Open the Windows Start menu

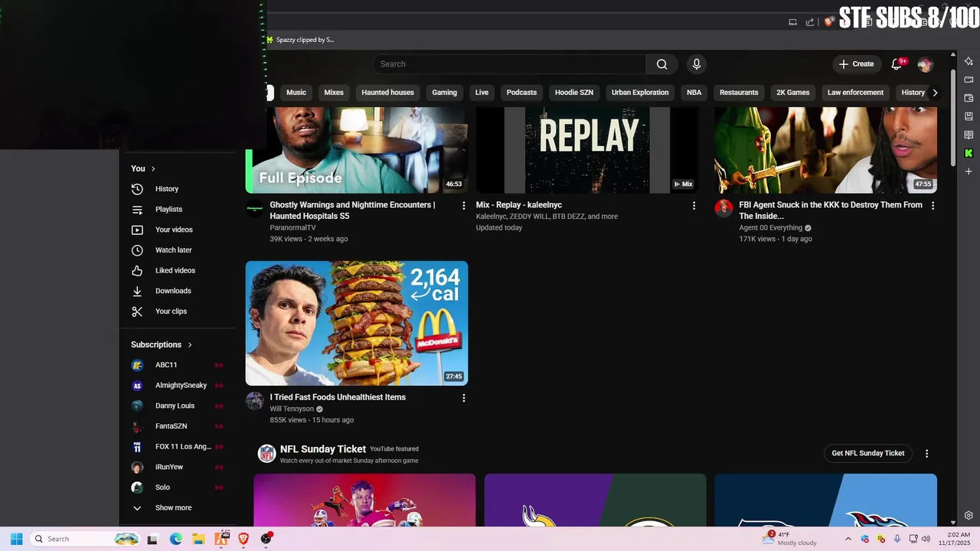click(x=17, y=539)
